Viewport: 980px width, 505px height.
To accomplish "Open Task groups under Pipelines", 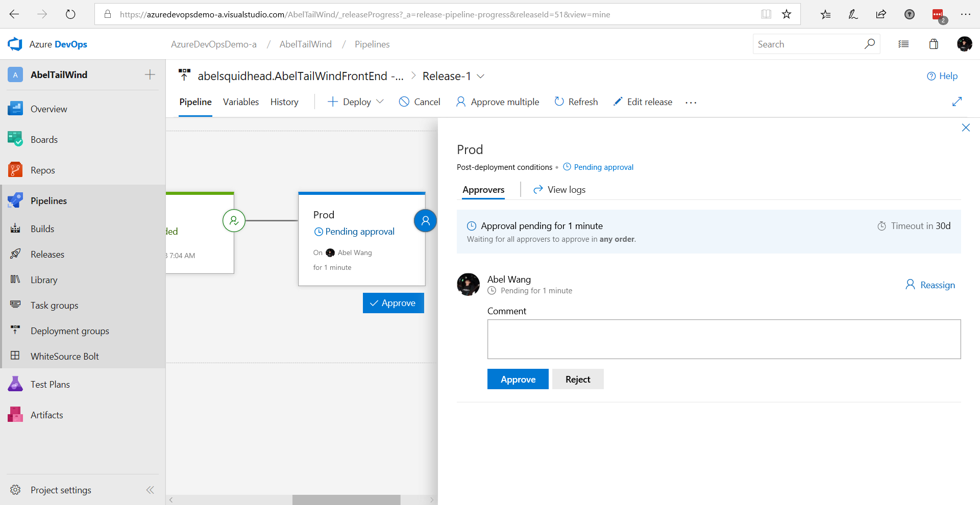I will point(54,305).
